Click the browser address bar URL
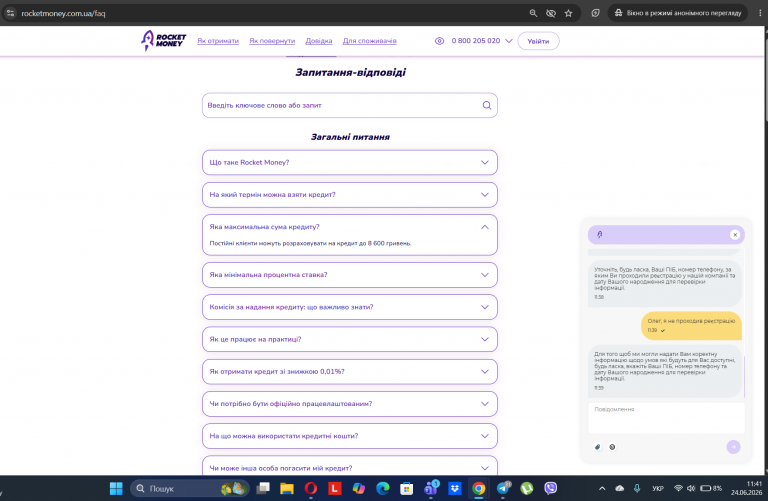Image resolution: width=768 pixels, height=501 pixels. [x=63, y=13]
